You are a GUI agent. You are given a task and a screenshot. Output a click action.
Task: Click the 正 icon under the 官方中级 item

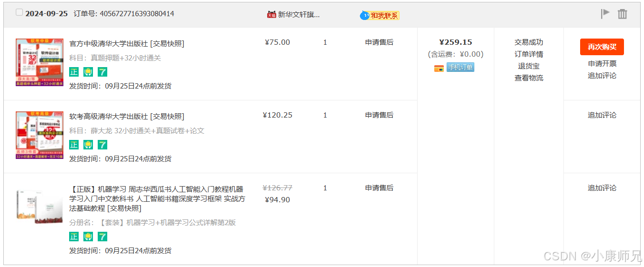74,72
